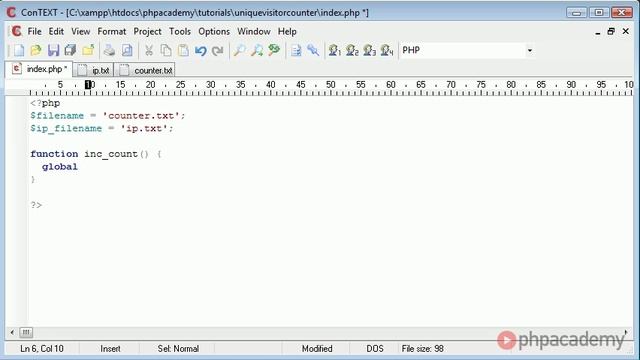Click the 'Ln 6, Col 10' status field
The height and width of the screenshot is (360, 640).
coord(42,349)
